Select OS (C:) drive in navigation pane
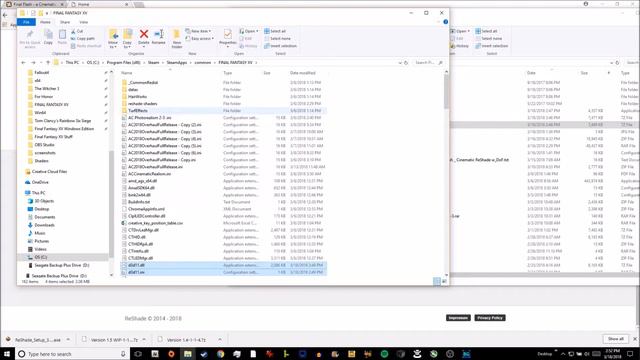Viewport: 640px width, 360px height. (40, 257)
